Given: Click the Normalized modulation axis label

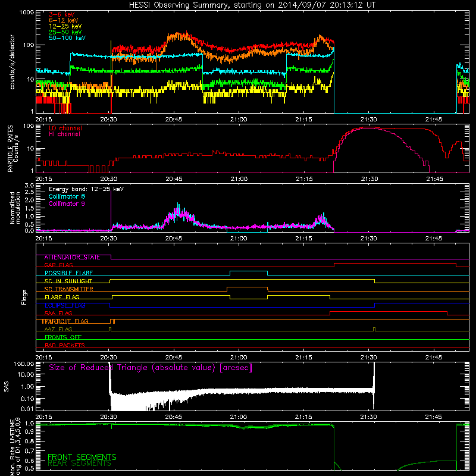Looking at the screenshot, I should [15, 208].
